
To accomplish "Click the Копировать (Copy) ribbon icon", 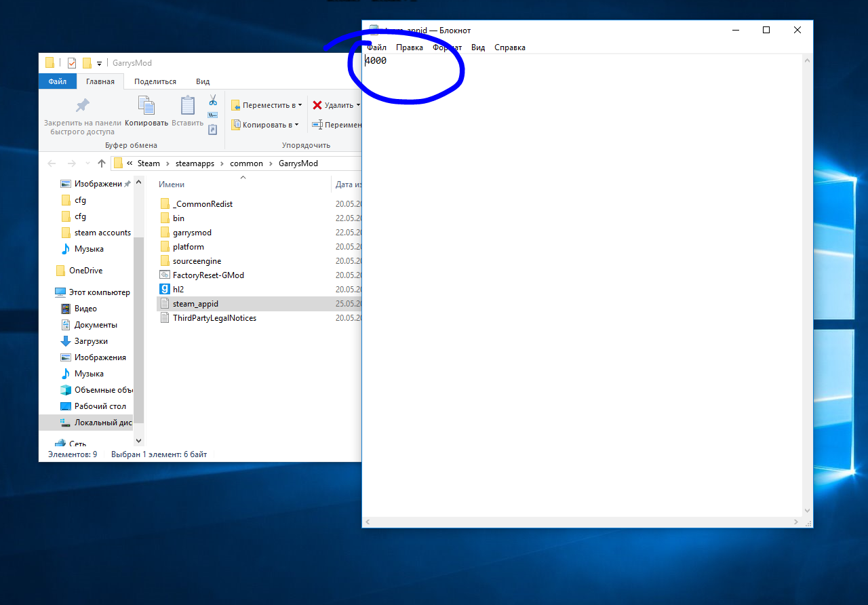I will [146, 106].
